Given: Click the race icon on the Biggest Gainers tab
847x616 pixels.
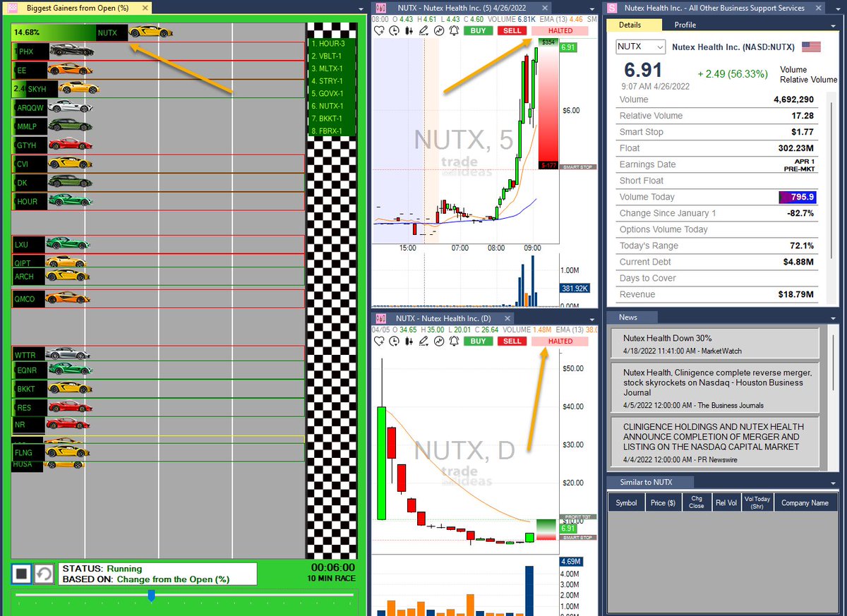Looking at the screenshot, I should (13, 8).
